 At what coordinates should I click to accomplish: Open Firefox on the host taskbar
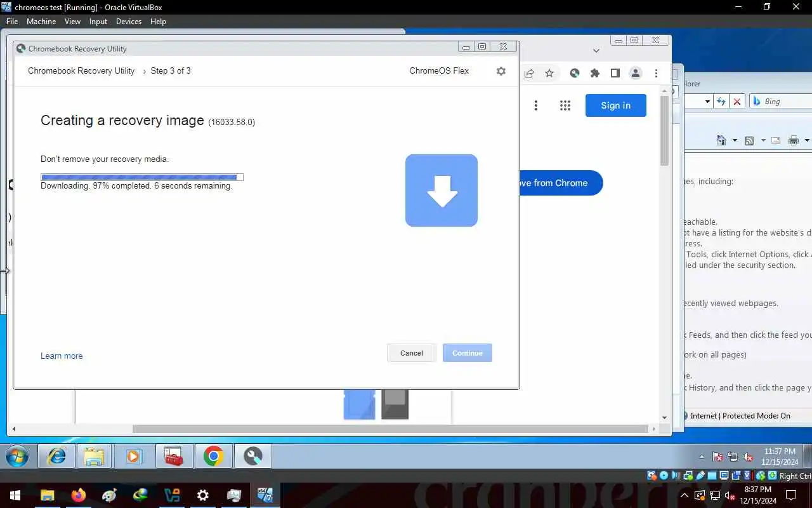(79, 495)
